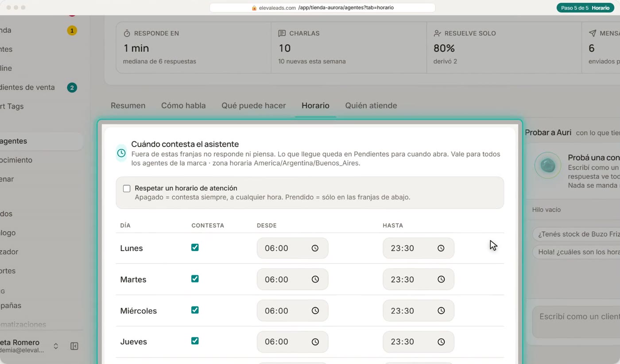Image resolution: width=620 pixels, height=364 pixels.
Task: Uncheck the Lunes Contesta checkbox
Action: (195, 248)
